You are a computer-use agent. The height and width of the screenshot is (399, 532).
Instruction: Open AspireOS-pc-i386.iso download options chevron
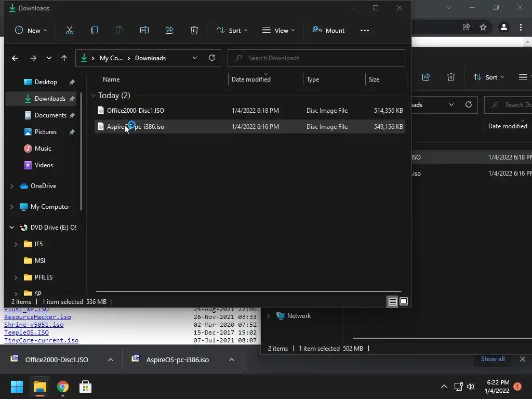(231, 360)
